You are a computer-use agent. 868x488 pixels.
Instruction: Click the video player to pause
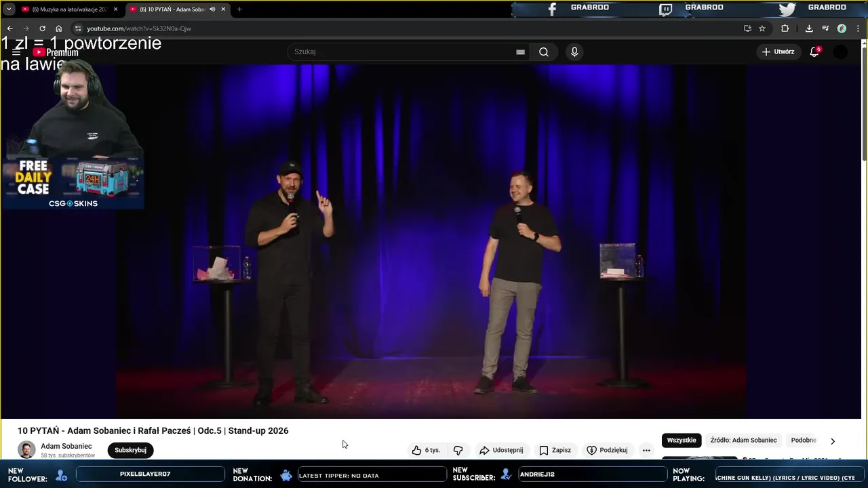(431, 241)
